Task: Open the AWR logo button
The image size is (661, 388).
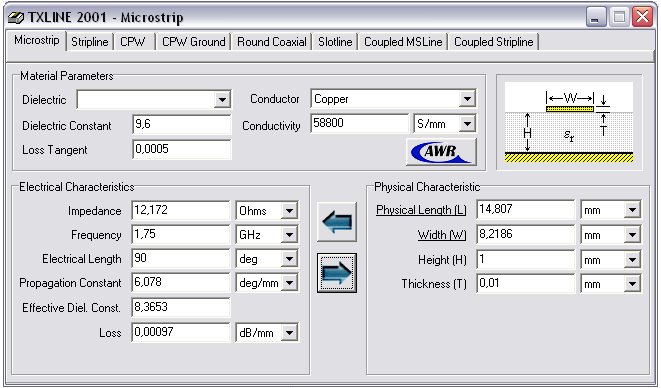Action: (441, 151)
